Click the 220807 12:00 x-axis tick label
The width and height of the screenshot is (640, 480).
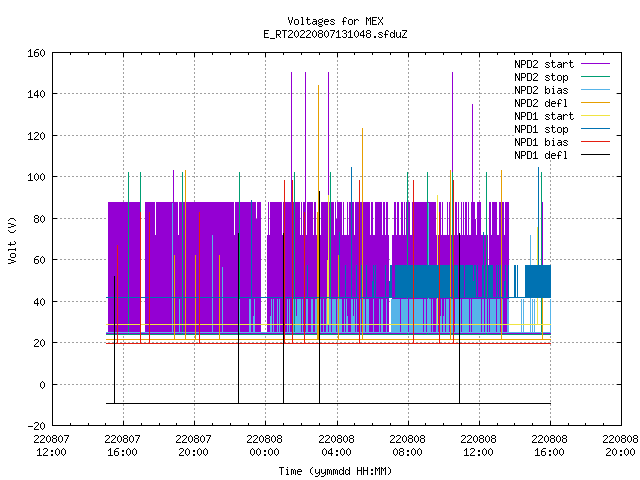51,446
